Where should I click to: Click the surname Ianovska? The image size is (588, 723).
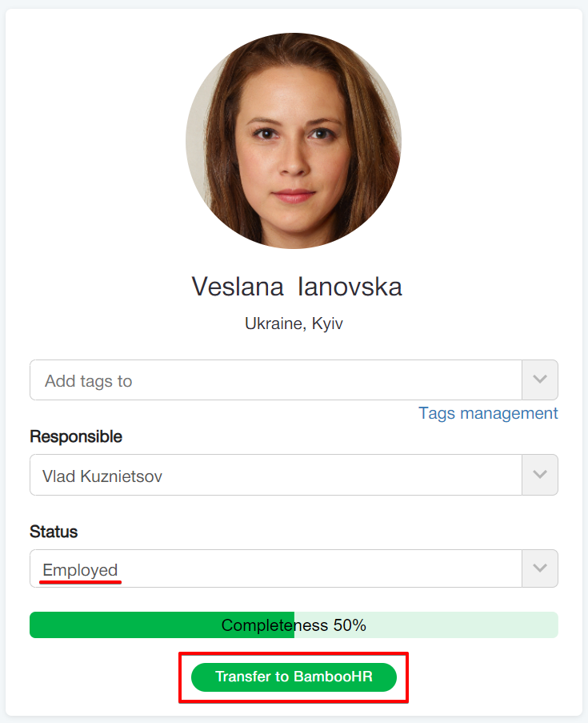pyautogui.click(x=350, y=287)
